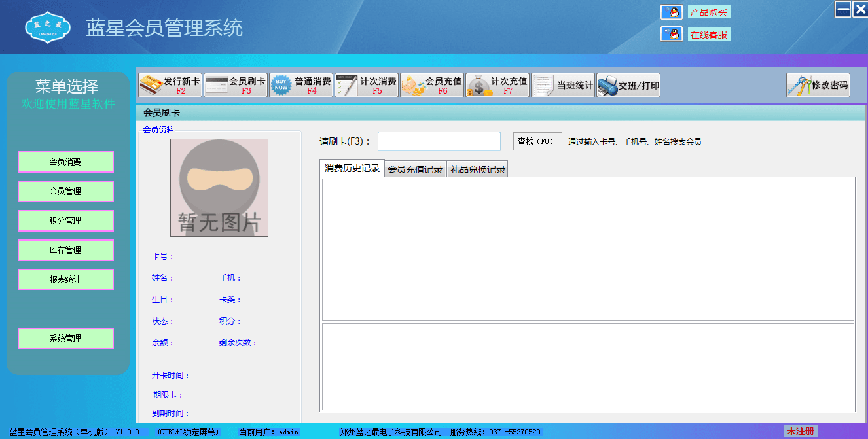
Task: Click the 生日: label
Action: 163,300
